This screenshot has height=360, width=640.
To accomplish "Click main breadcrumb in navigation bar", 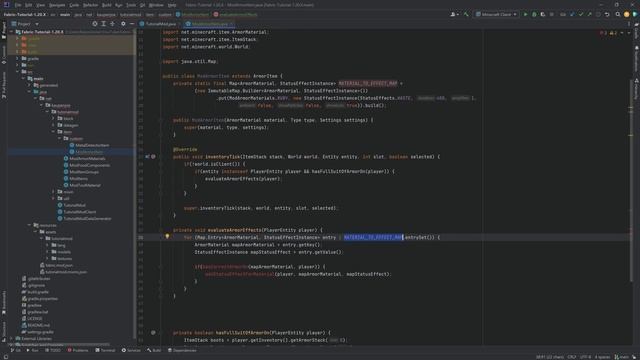I will point(65,14).
